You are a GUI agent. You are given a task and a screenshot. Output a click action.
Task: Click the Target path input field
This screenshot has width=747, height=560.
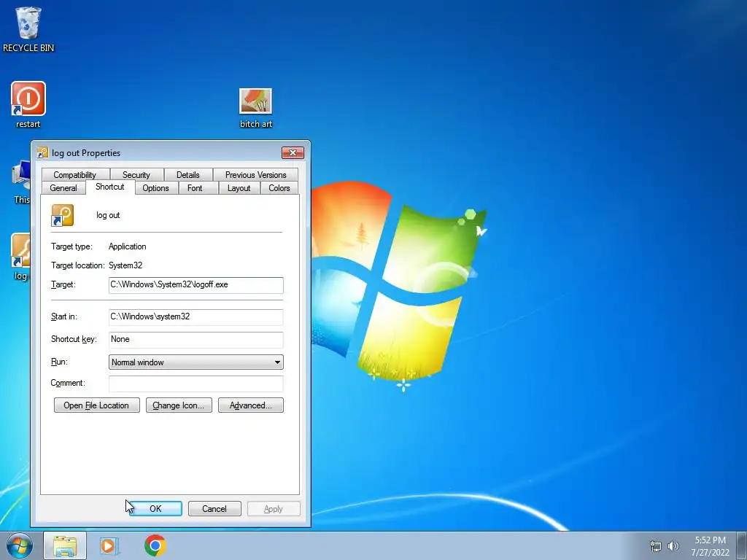[196, 285]
